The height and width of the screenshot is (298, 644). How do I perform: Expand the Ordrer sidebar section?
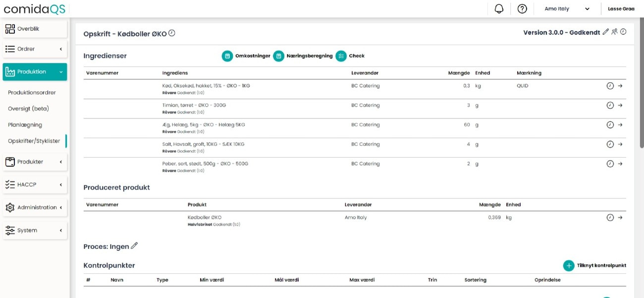pos(34,49)
